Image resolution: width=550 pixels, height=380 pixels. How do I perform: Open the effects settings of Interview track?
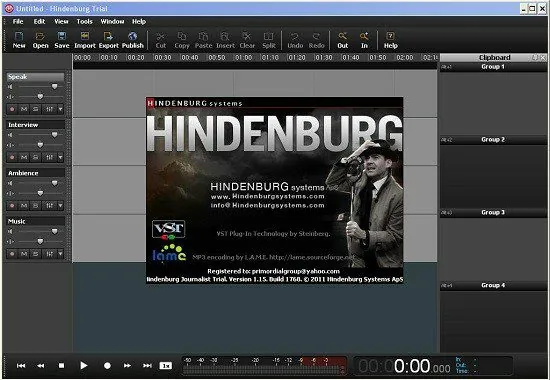pyautogui.click(x=49, y=157)
